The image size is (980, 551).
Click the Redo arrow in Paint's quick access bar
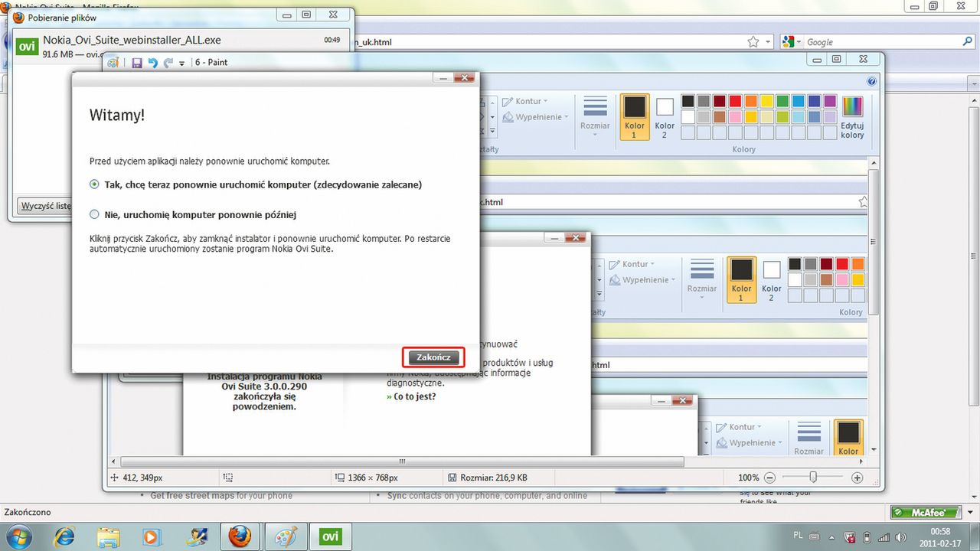click(168, 63)
